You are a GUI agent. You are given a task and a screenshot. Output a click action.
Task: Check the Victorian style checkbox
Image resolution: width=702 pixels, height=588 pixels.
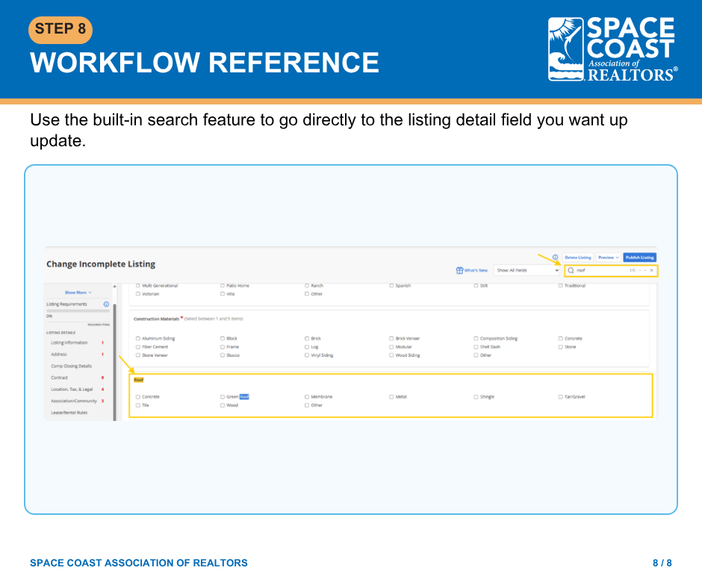(x=138, y=294)
